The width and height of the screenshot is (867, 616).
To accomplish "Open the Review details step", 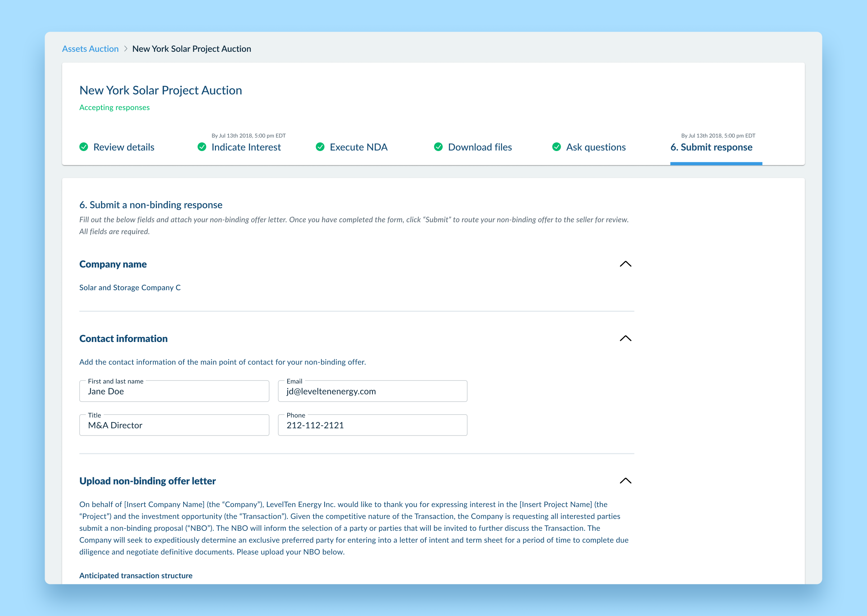I will 124,147.
